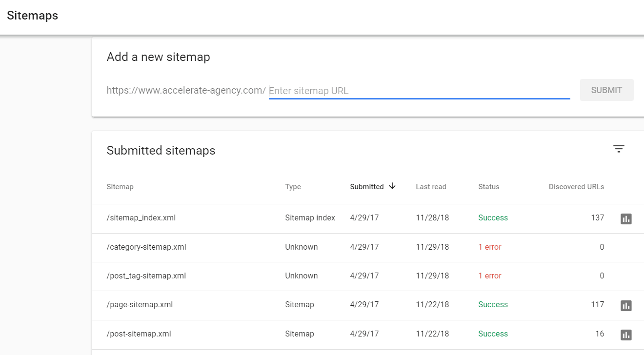644x355 pixels.
Task: Open the post-sitemap.xml bar chart report icon
Action: pos(626,335)
